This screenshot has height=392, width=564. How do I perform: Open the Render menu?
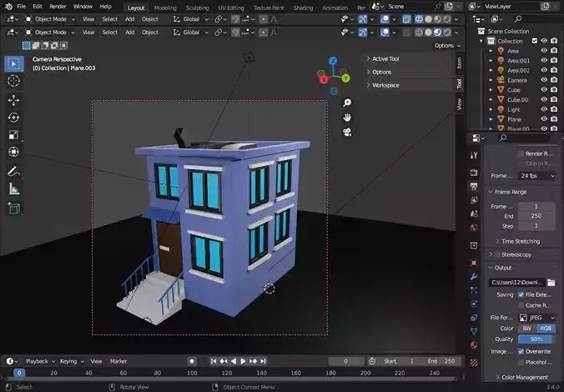point(58,7)
